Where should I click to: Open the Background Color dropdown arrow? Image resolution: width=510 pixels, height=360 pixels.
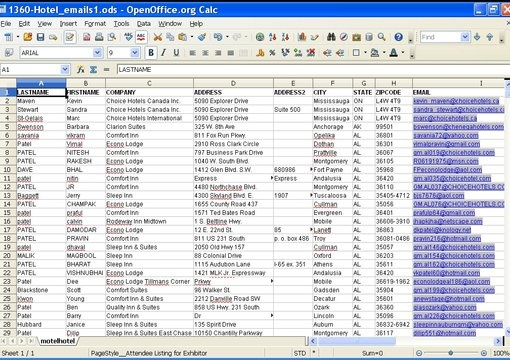pos(384,53)
